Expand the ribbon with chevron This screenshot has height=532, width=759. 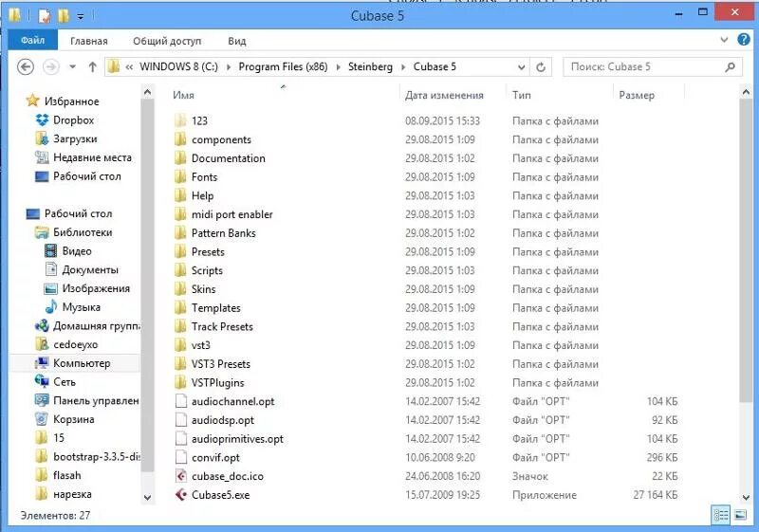[724, 40]
